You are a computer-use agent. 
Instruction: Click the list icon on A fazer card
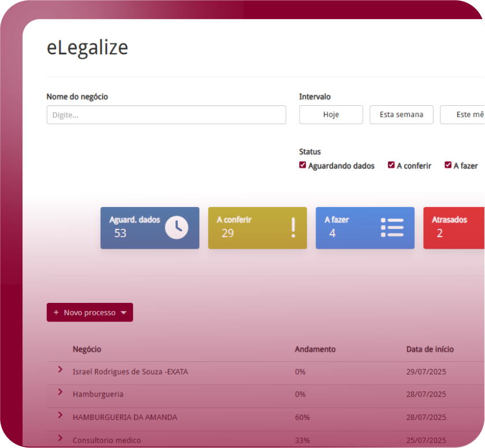(x=392, y=228)
